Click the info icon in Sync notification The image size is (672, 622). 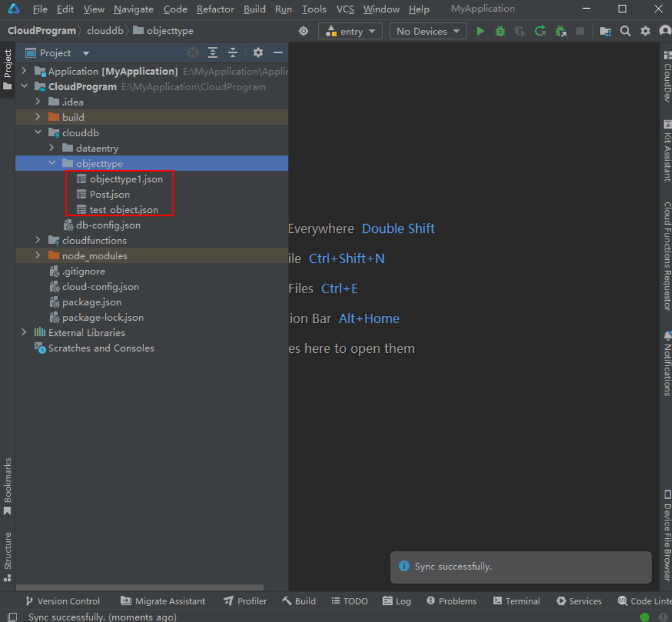pos(404,566)
